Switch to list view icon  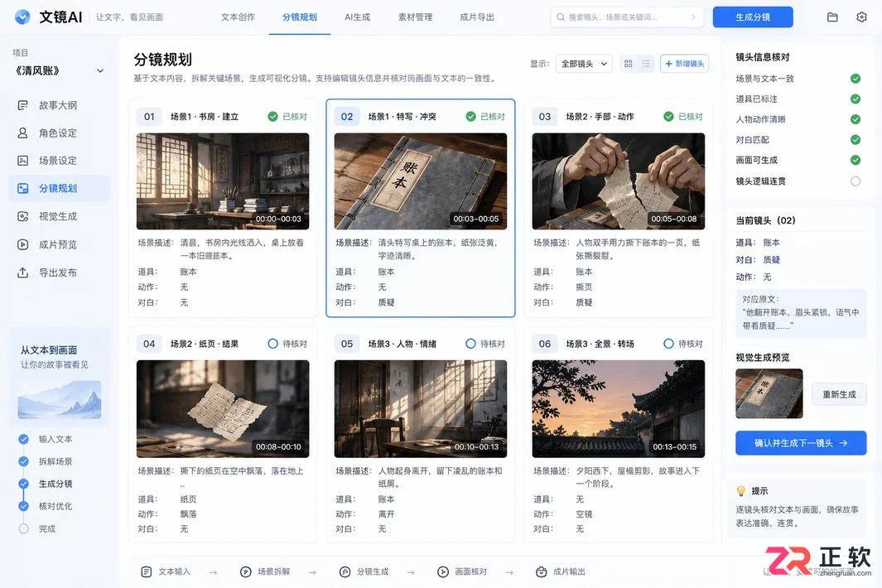[646, 64]
